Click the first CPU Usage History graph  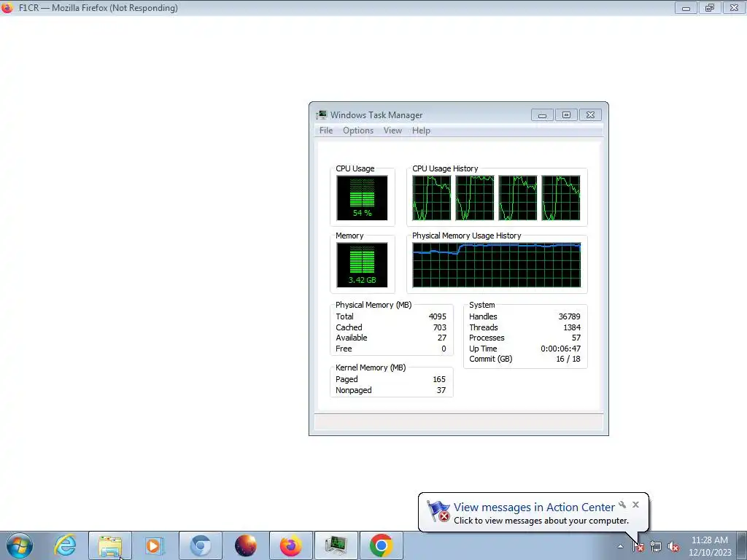(x=432, y=198)
